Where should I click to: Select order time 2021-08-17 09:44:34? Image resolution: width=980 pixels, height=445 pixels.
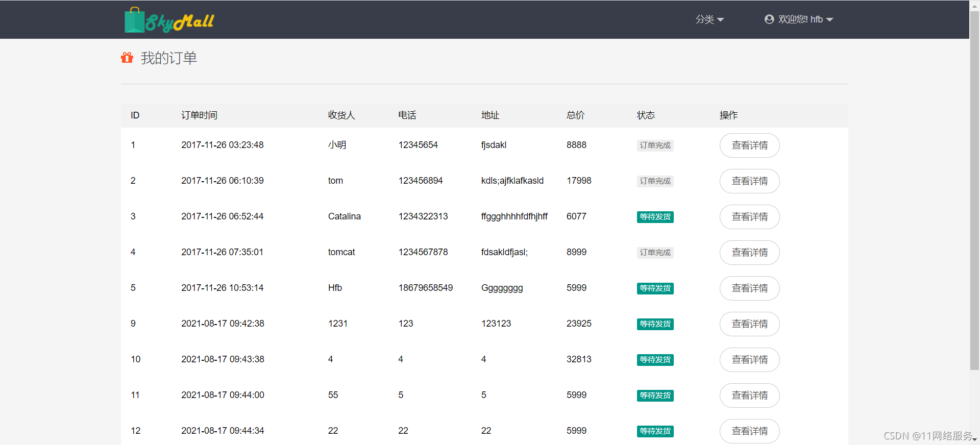tap(223, 431)
